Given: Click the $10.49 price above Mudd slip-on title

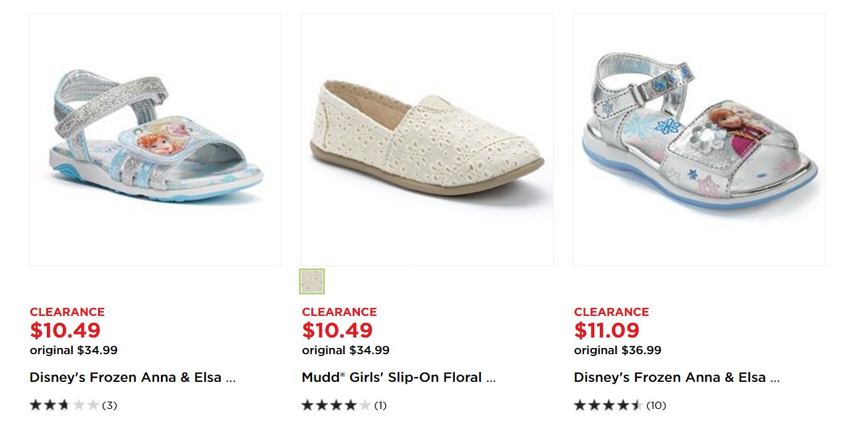Looking at the screenshot, I should tap(337, 331).
